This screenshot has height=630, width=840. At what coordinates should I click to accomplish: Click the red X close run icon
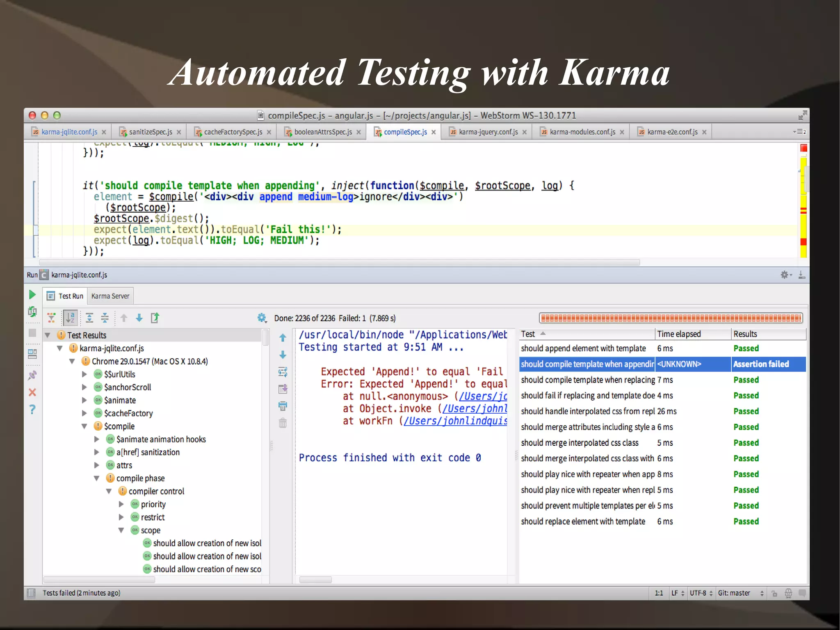[x=32, y=392]
